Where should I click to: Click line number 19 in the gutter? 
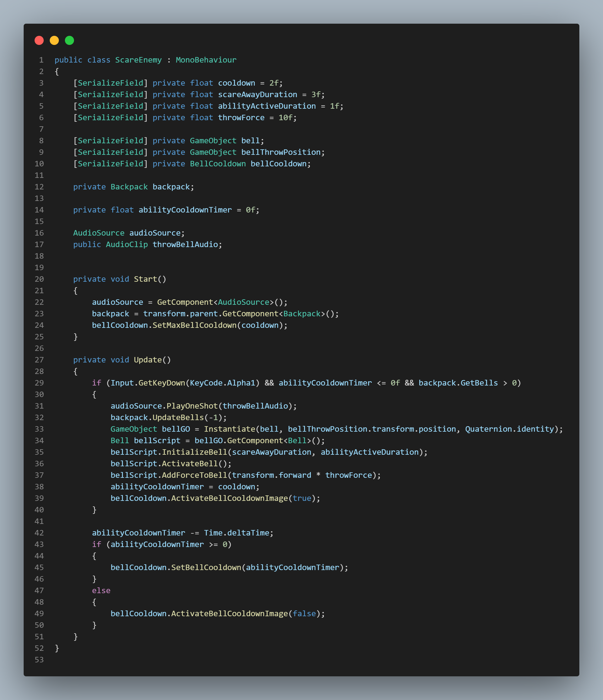tap(39, 267)
